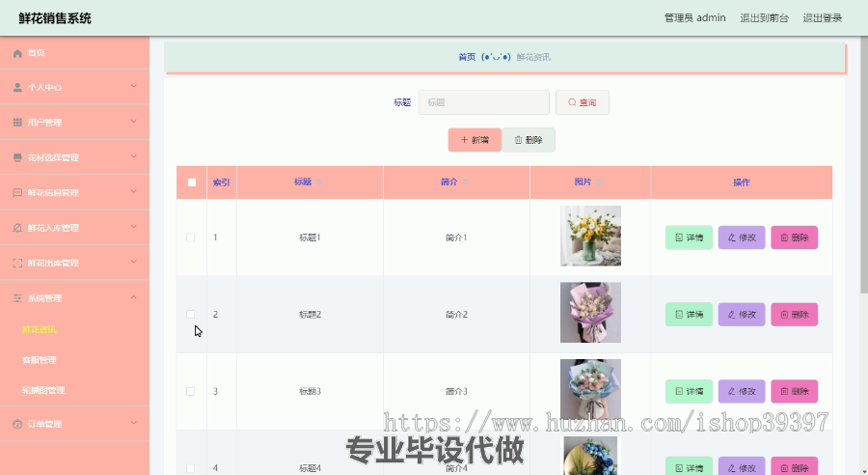Click 修改 for row 标题1
868x475 pixels.
[x=742, y=237]
